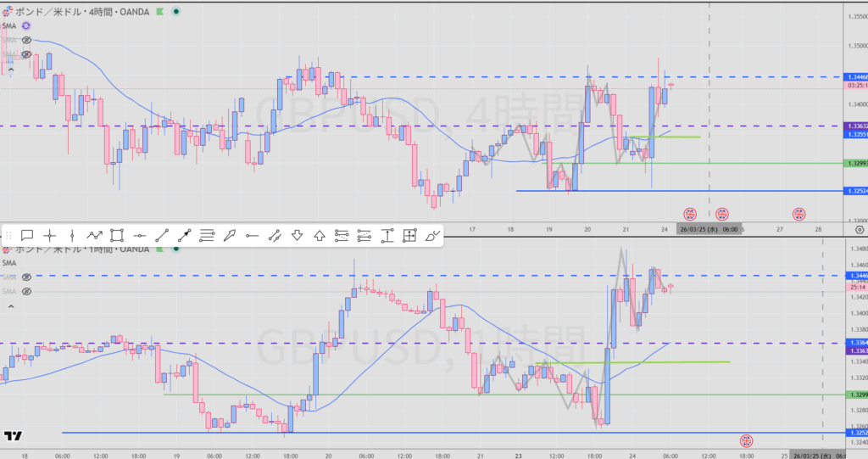Collapse the 1-hour chart indicator legend
The width and height of the screenshot is (868, 459).
coord(10,307)
